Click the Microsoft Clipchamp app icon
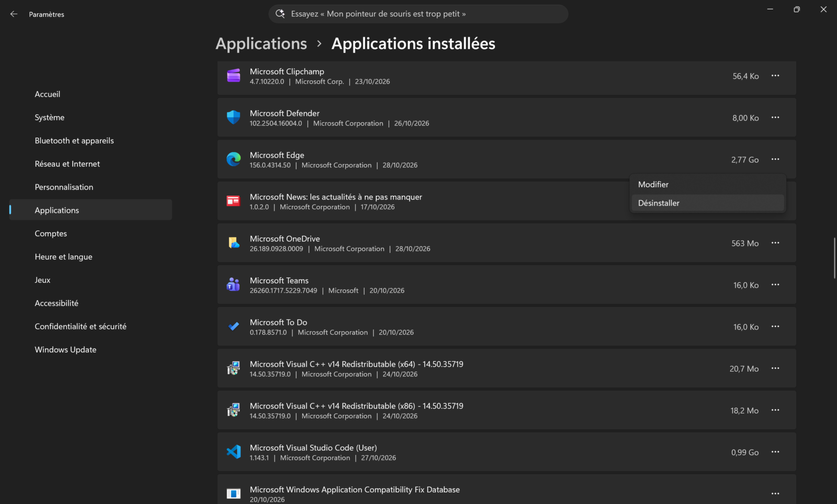 [x=233, y=76]
